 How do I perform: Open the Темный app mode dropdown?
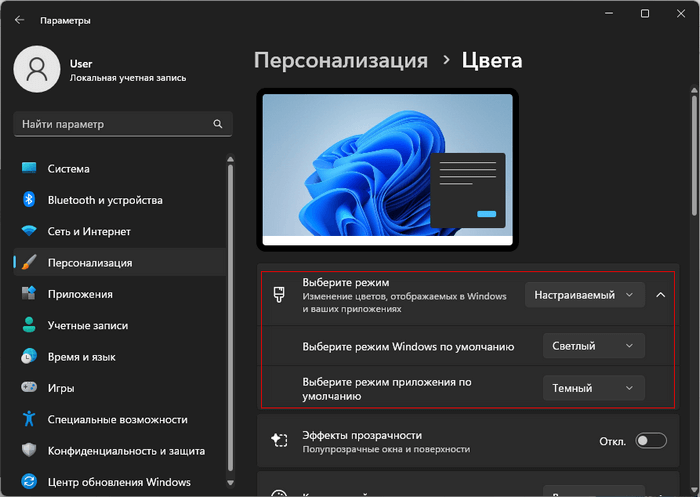pos(593,388)
